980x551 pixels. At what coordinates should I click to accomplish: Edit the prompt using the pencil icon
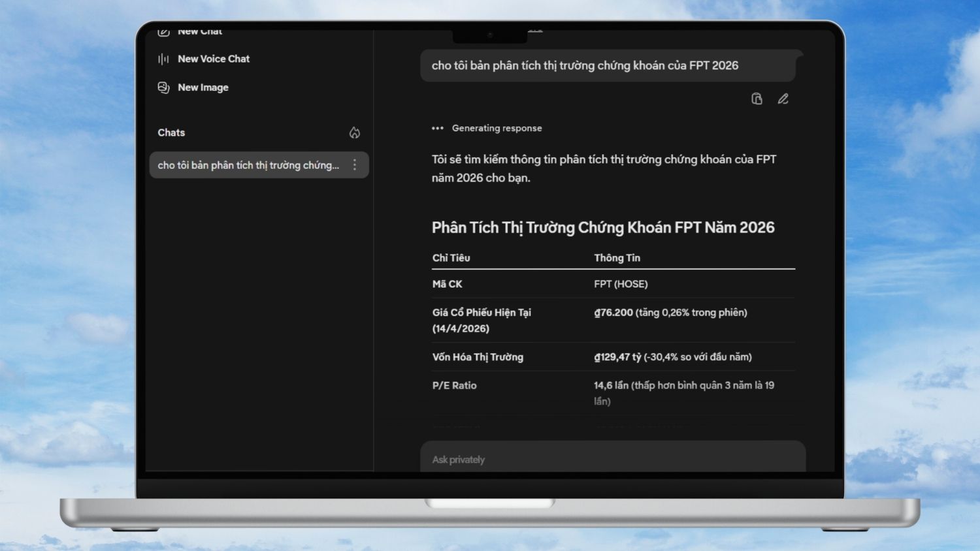(x=783, y=99)
